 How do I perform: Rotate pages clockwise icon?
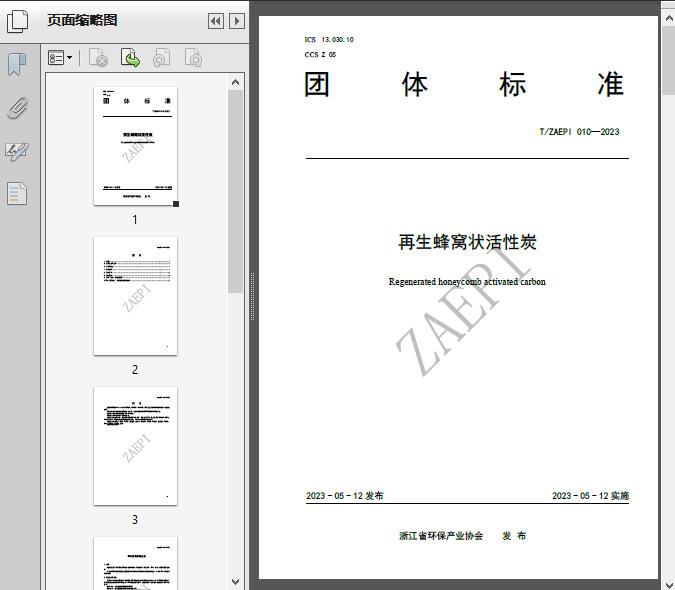[193, 58]
